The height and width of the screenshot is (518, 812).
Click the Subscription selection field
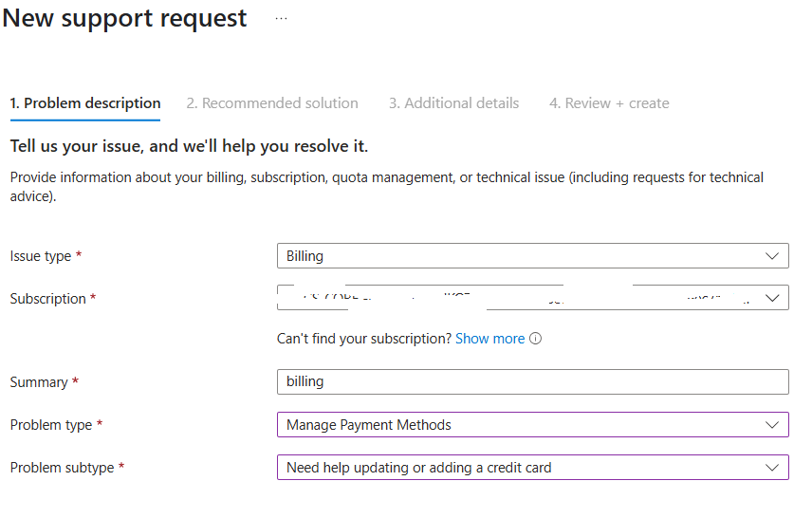[533, 298]
